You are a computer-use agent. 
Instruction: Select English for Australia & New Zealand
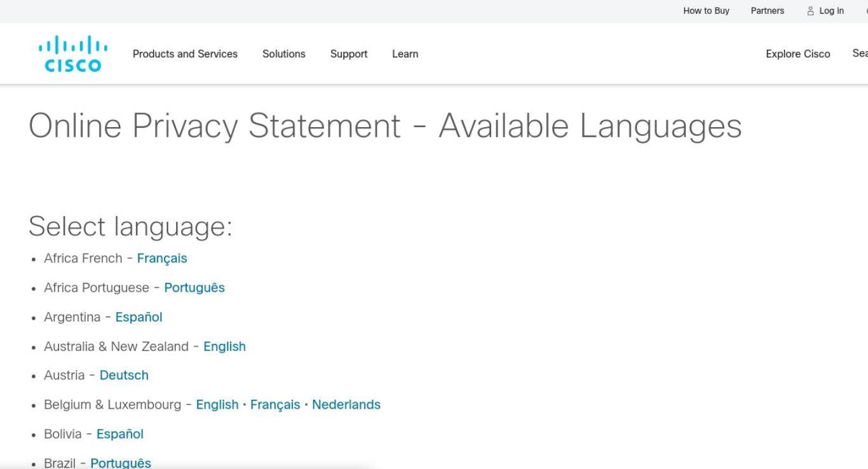point(224,346)
